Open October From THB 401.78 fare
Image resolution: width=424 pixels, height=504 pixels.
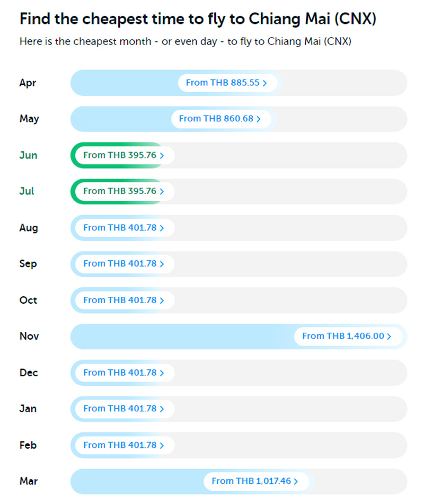120,300
